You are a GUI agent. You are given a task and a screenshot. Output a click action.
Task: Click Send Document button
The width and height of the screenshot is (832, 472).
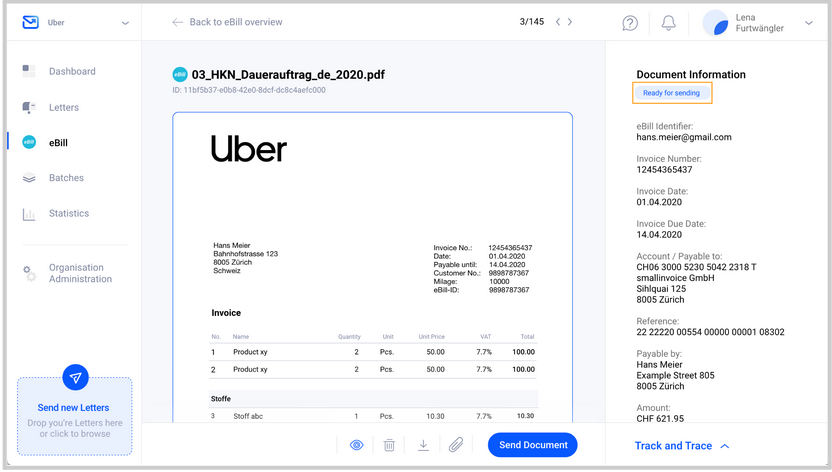pos(533,445)
